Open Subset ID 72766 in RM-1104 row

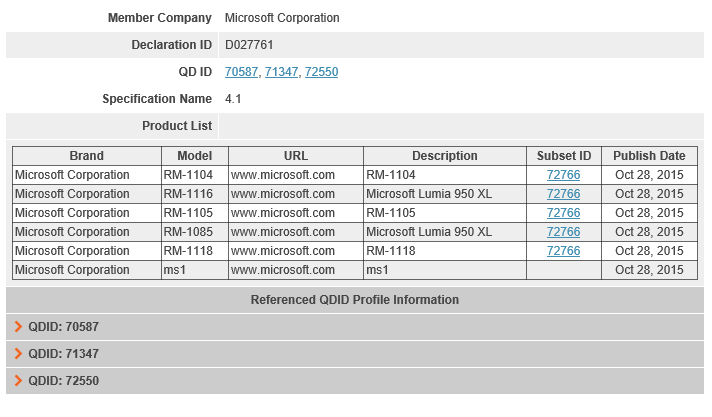click(x=564, y=175)
